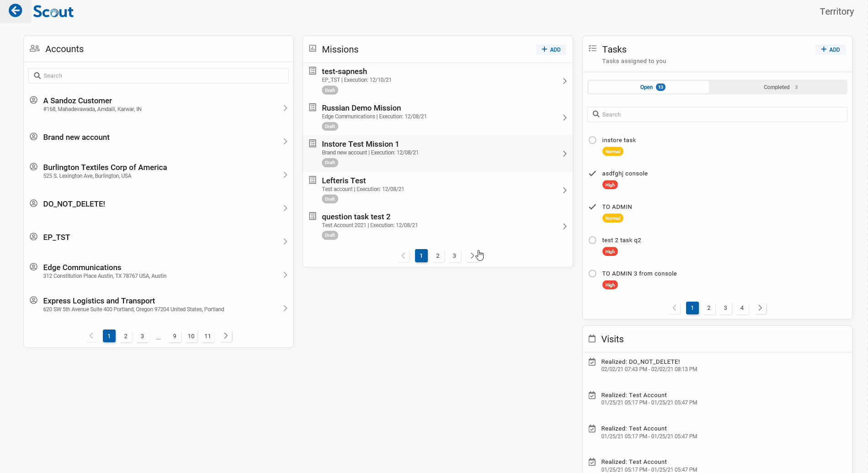Open Lefteris Test mission via chevron

(564, 190)
